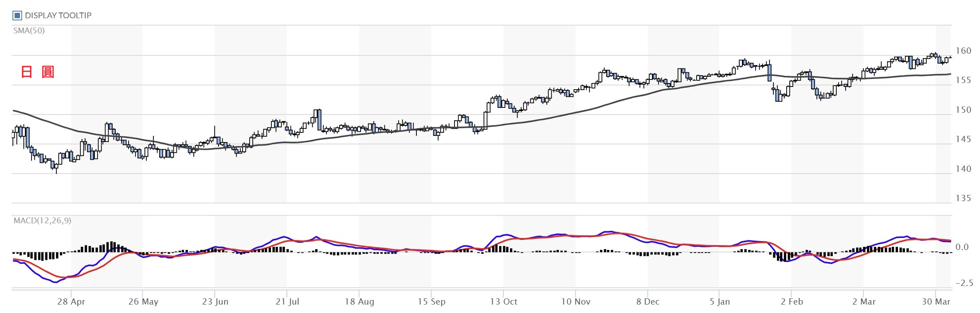Image resolution: width=980 pixels, height=313 pixels.
Task: Click the red 日圓 currency label
Action: [x=38, y=72]
